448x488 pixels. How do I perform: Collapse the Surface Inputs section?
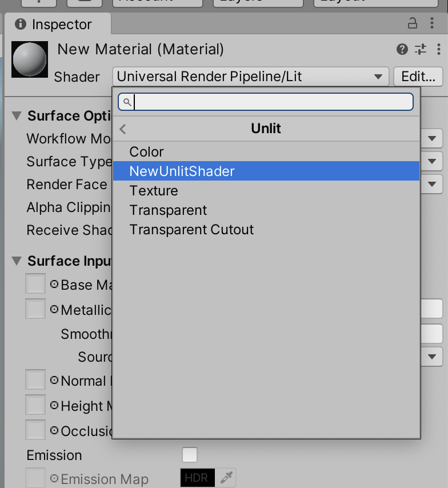[x=17, y=261]
